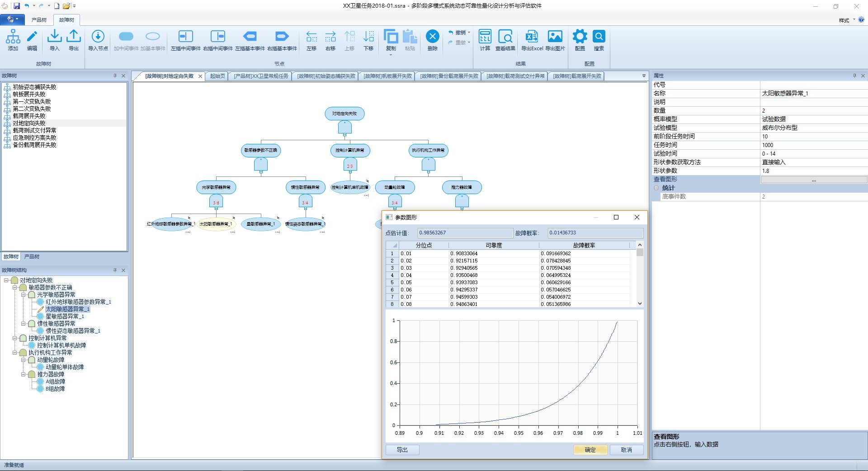The image size is (868, 471).
Task: Collapse 对地定向失败 root tree node
Action: (6, 280)
